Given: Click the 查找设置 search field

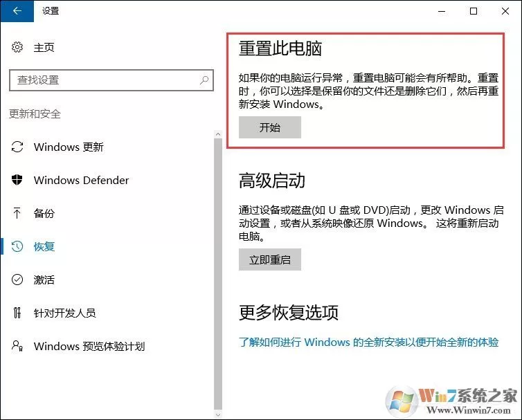Looking at the screenshot, I should 111,80.
